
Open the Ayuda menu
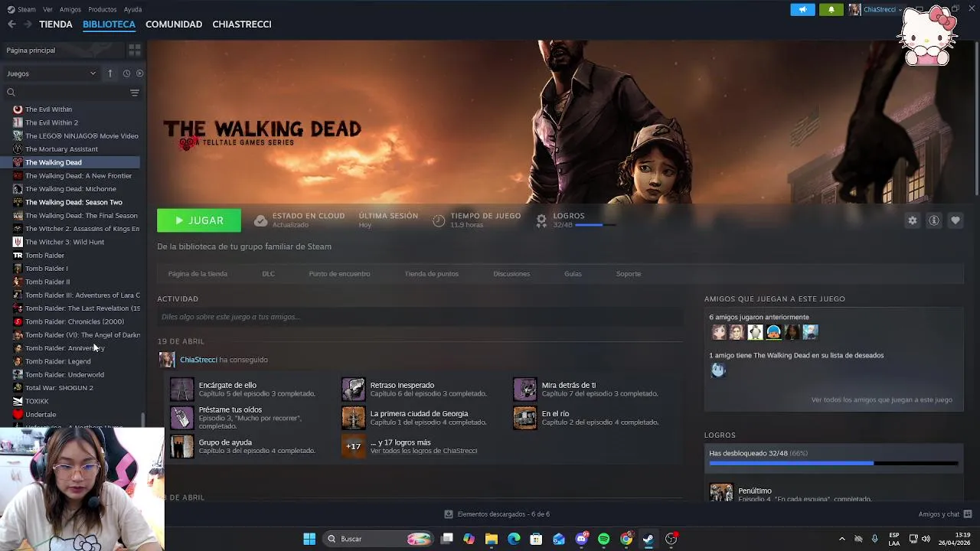click(132, 9)
